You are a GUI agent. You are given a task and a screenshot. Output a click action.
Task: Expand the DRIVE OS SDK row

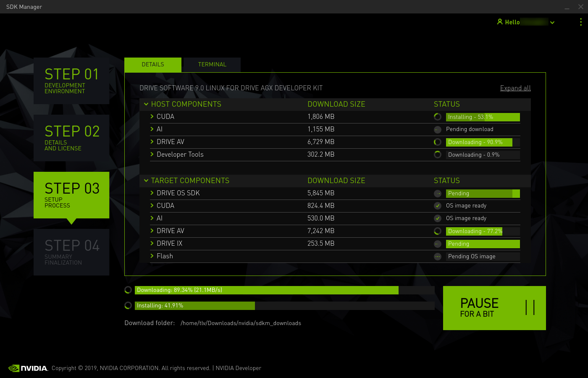(x=152, y=193)
